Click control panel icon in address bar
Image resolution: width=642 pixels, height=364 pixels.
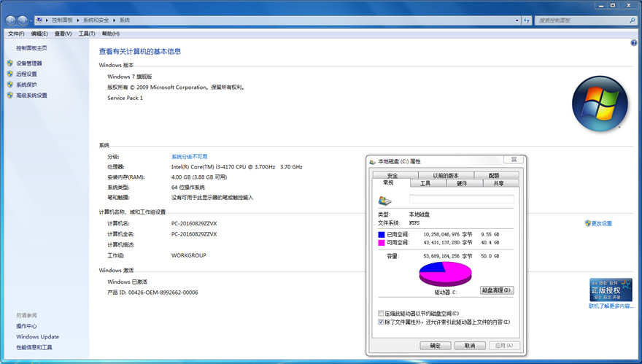39,20
